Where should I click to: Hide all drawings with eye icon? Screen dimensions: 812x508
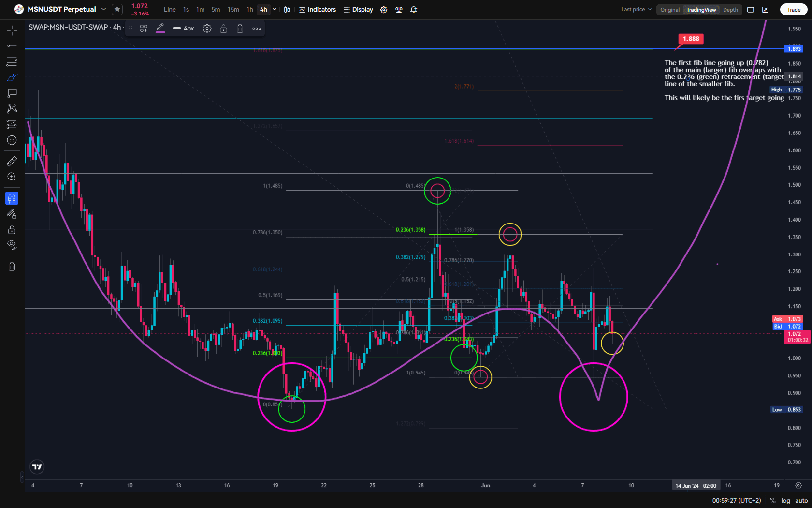[12, 245]
